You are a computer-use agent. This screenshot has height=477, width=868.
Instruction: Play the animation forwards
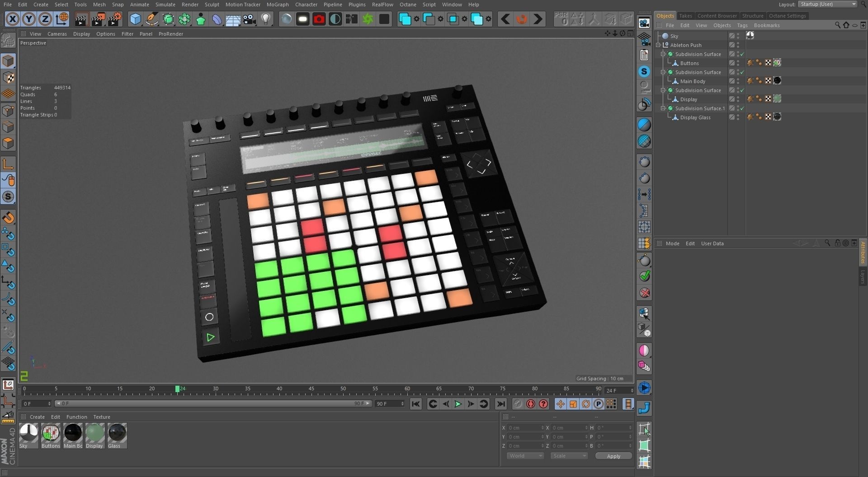[458, 404]
